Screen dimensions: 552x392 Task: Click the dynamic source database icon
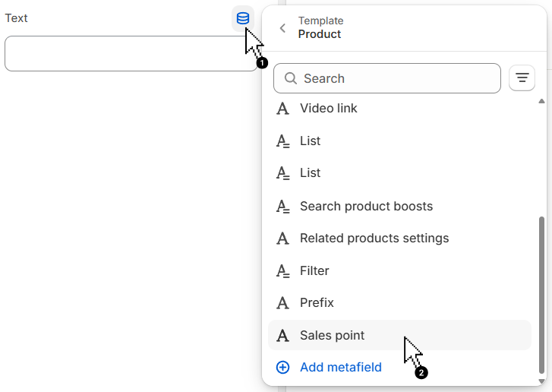pyautogui.click(x=242, y=18)
